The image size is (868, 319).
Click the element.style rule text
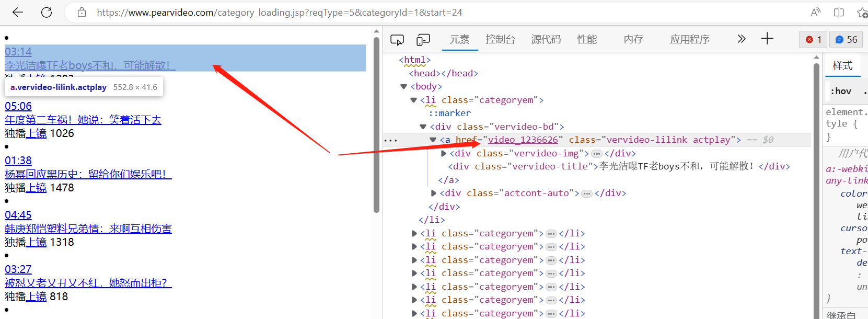pyautogui.click(x=847, y=118)
